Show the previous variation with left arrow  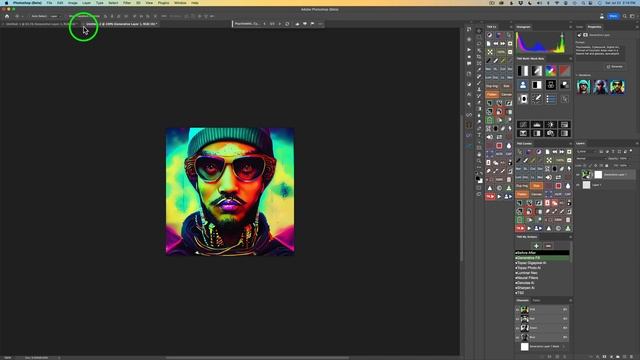tap(264, 24)
